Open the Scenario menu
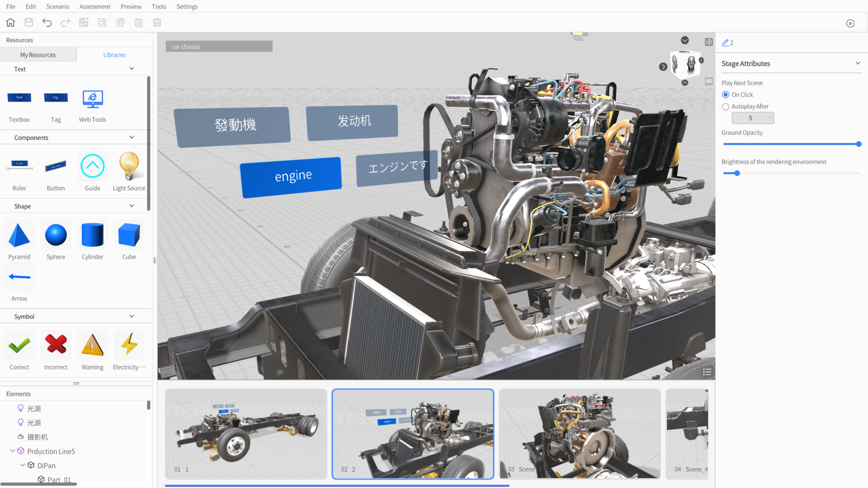The height and width of the screenshot is (488, 868). coord(58,6)
